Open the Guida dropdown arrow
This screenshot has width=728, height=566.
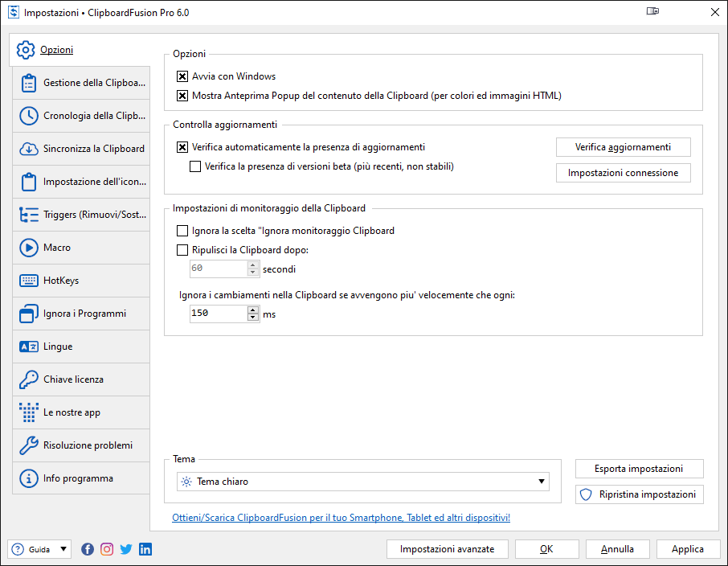[63, 549]
